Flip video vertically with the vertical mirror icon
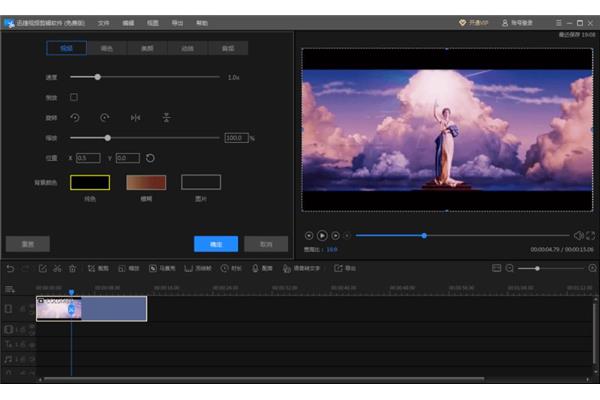This screenshot has height=400, width=600. pyautogui.click(x=166, y=118)
